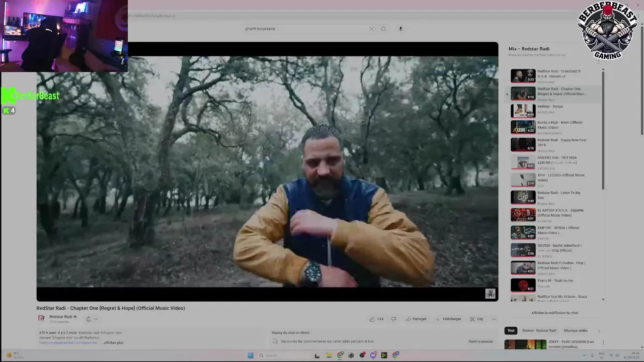Click 'Afficher la rediffusion du chat'
The height and width of the screenshot is (362, 644).
tap(554, 313)
